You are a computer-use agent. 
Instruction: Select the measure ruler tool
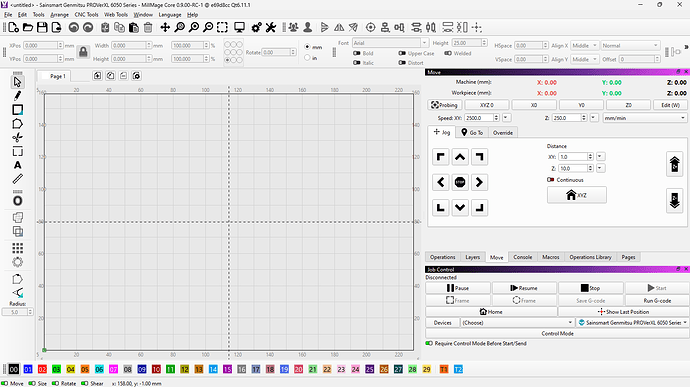[x=17, y=179]
